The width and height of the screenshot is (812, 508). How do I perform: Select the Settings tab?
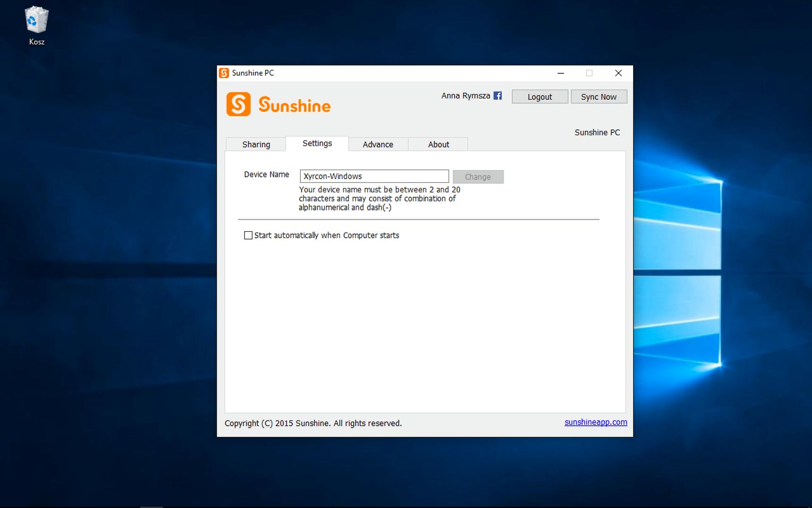pos(317,143)
